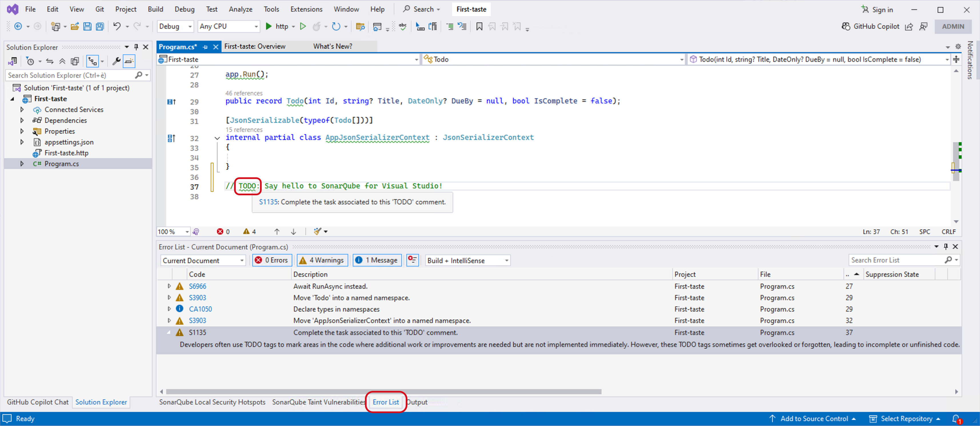Click the Navigate Backward arrow icon
Viewport: 980px width, 426px height.
(19, 26)
